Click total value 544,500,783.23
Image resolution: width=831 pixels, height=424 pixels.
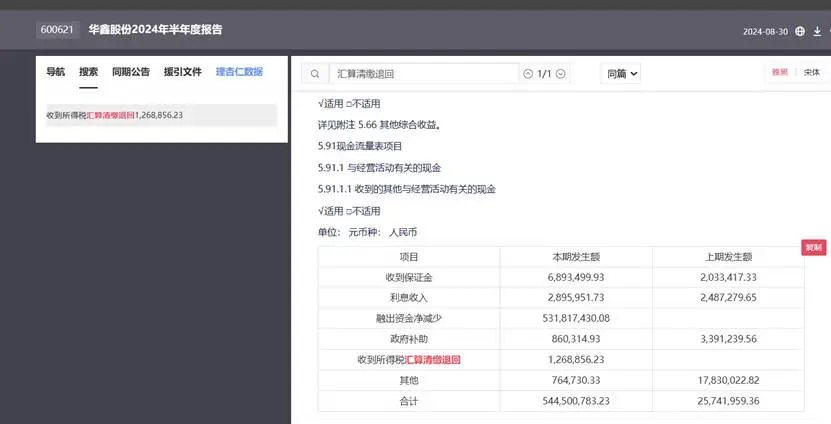click(576, 401)
